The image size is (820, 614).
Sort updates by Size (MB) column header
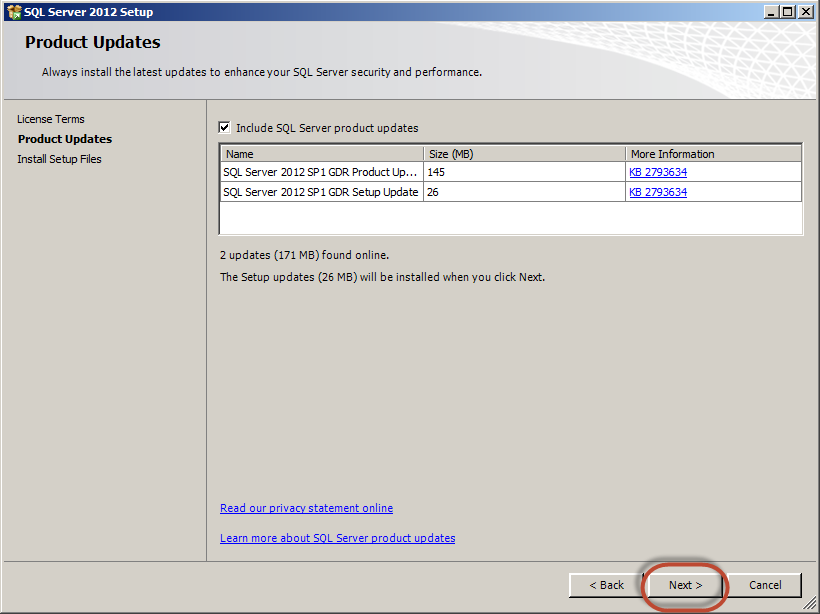(x=524, y=154)
